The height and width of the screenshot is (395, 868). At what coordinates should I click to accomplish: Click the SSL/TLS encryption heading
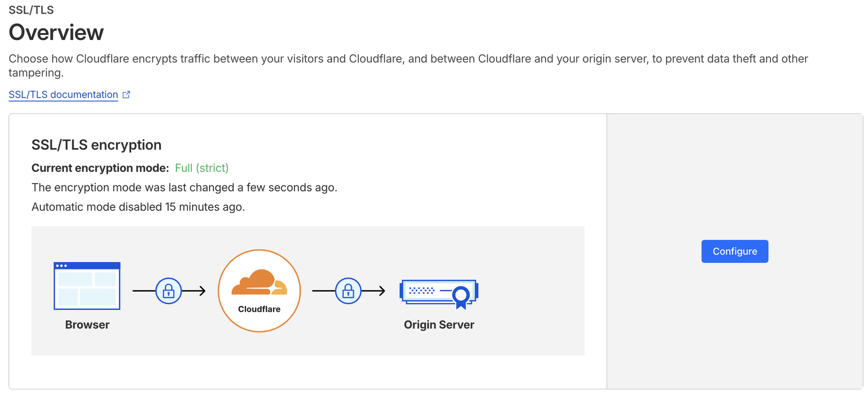pos(96,145)
